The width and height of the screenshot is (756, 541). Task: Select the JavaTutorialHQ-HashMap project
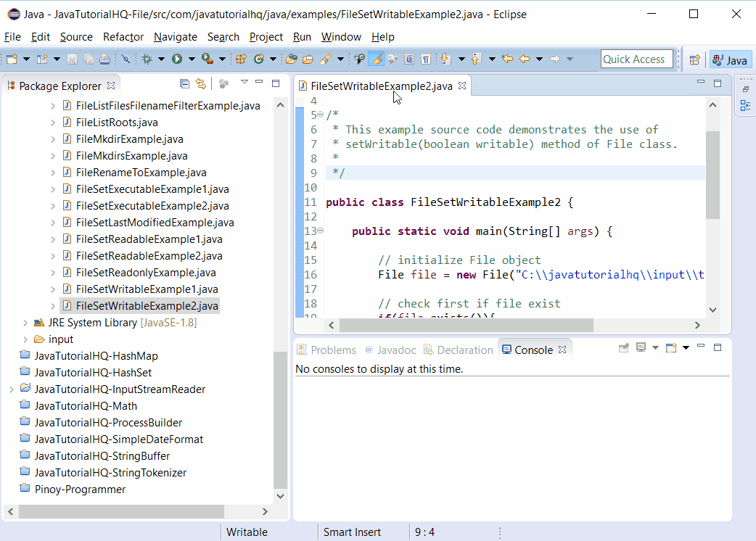pos(96,356)
